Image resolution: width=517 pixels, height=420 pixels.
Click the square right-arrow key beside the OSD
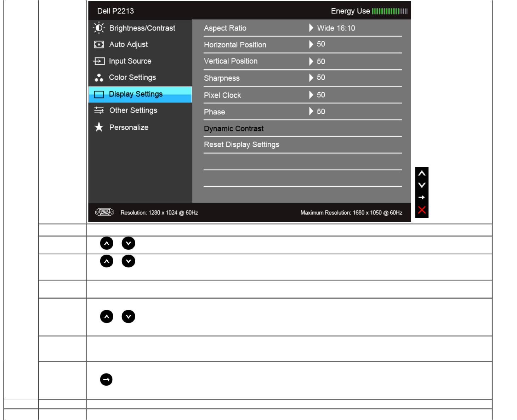422,198
